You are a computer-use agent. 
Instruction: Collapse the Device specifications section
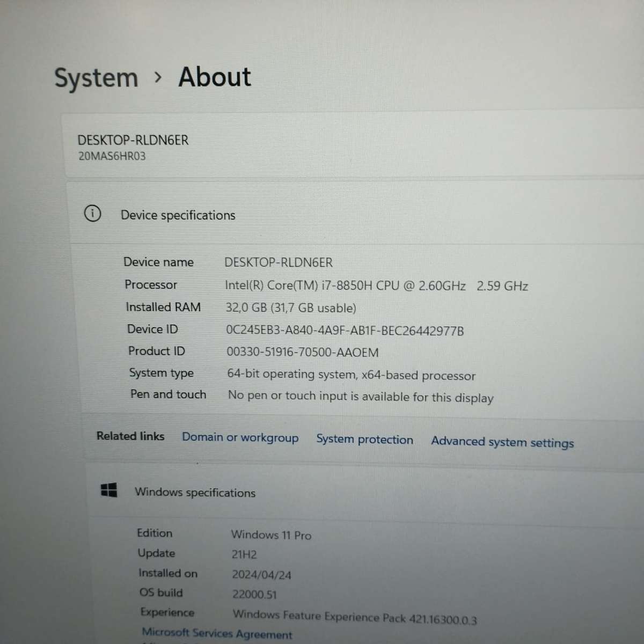[177, 215]
